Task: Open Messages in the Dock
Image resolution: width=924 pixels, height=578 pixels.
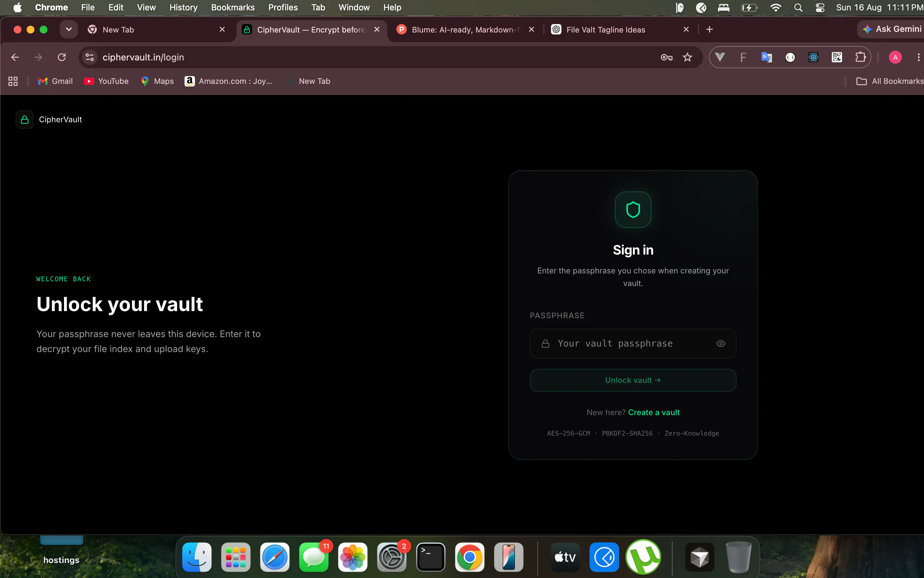Action: pos(314,557)
